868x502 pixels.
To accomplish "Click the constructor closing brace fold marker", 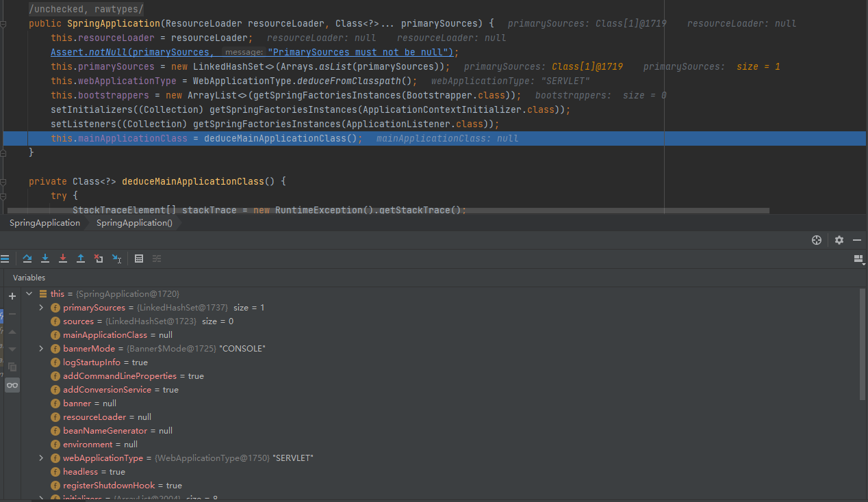I will pos(4,153).
